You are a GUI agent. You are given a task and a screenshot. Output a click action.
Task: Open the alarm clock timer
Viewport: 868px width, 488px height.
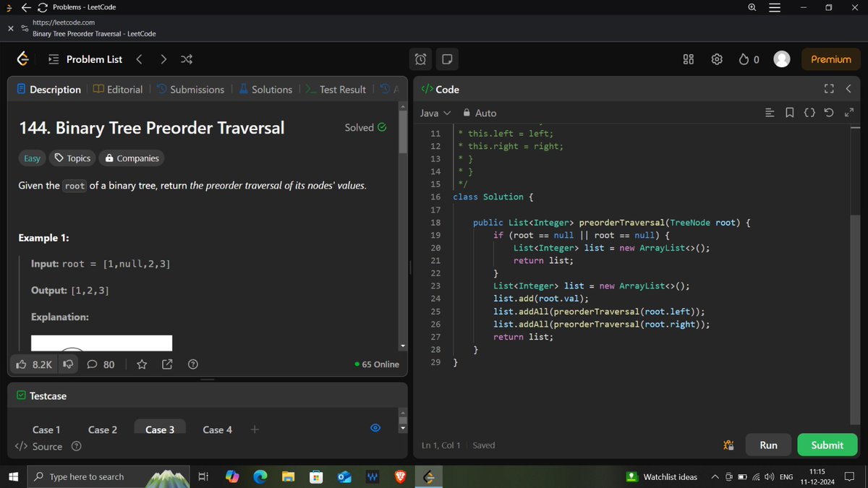(421, 59)
